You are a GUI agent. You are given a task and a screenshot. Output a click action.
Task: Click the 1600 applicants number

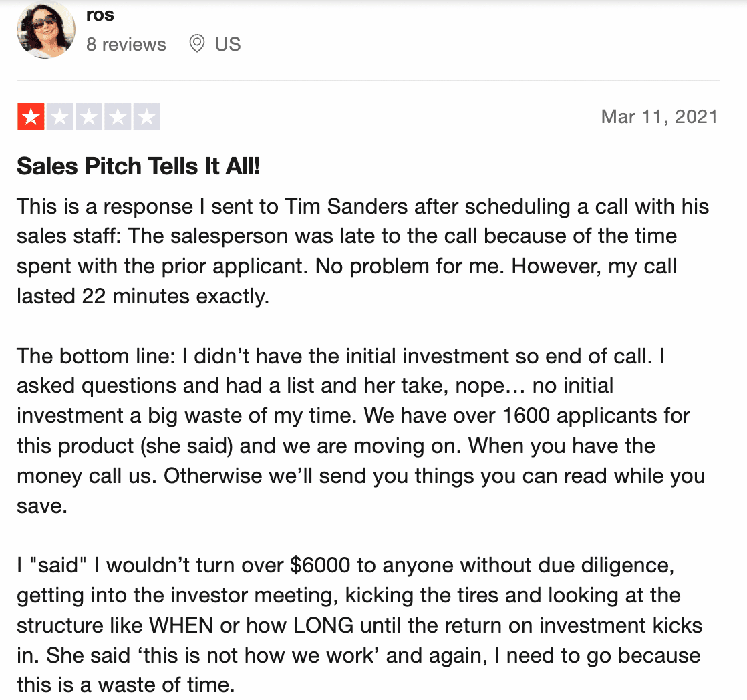[527, 415]
